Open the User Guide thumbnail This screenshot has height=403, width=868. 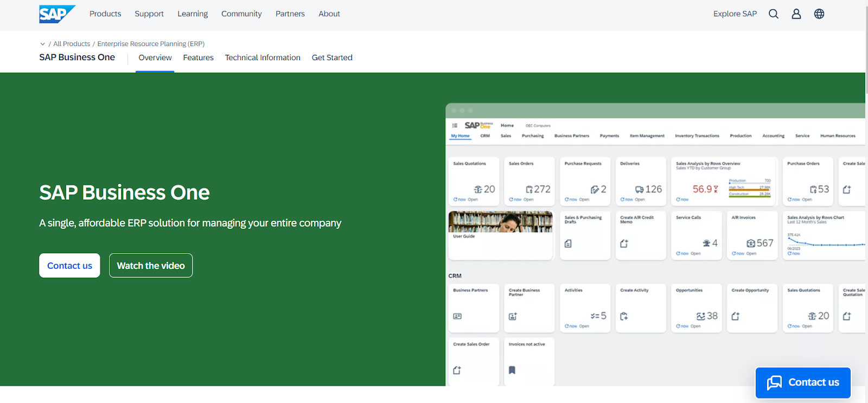500,222
